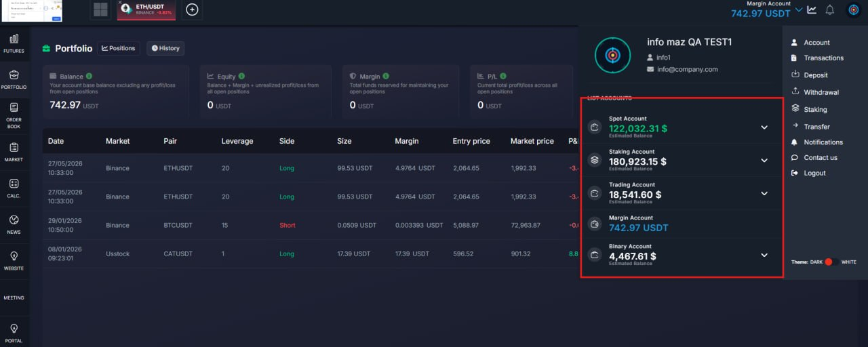Open Withdrawal from the profile menu
Image resolution: width=868 pixels, height=347 pixels.
pyautogui.click(x=815, y=92)
